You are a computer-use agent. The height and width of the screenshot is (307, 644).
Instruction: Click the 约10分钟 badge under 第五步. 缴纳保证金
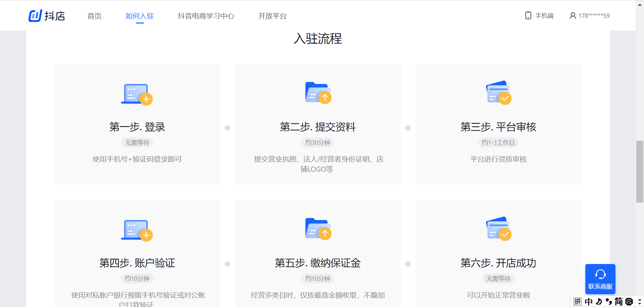tap(318, 278)
